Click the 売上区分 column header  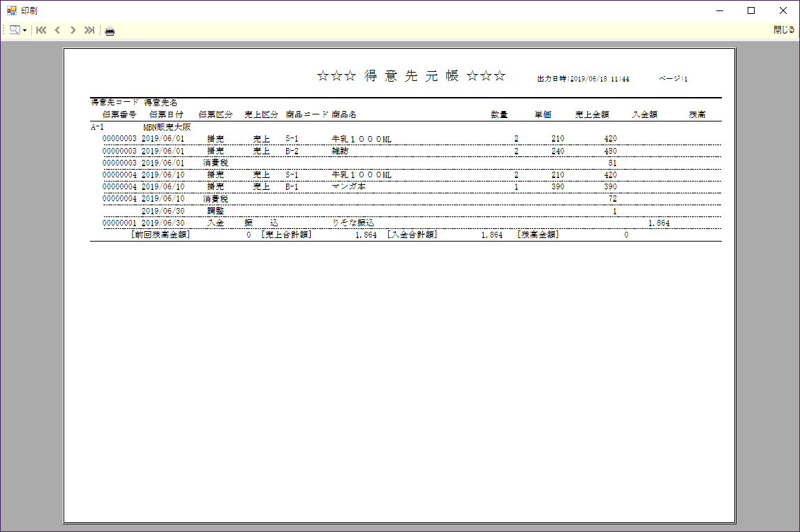(261, 114)
